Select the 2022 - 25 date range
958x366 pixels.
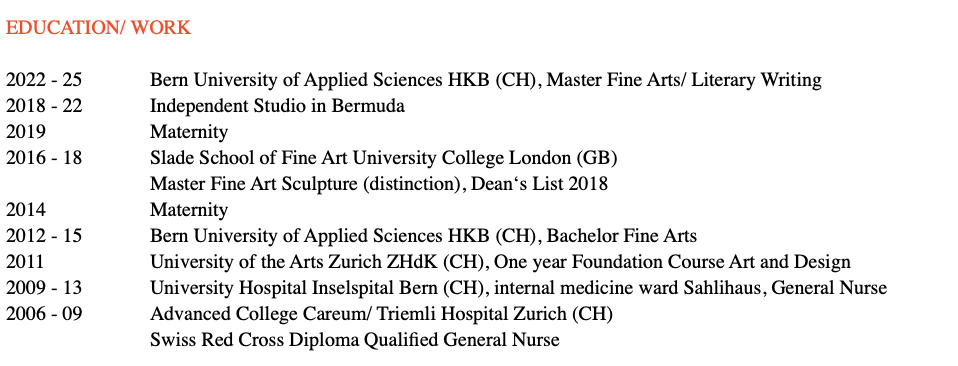44,80
